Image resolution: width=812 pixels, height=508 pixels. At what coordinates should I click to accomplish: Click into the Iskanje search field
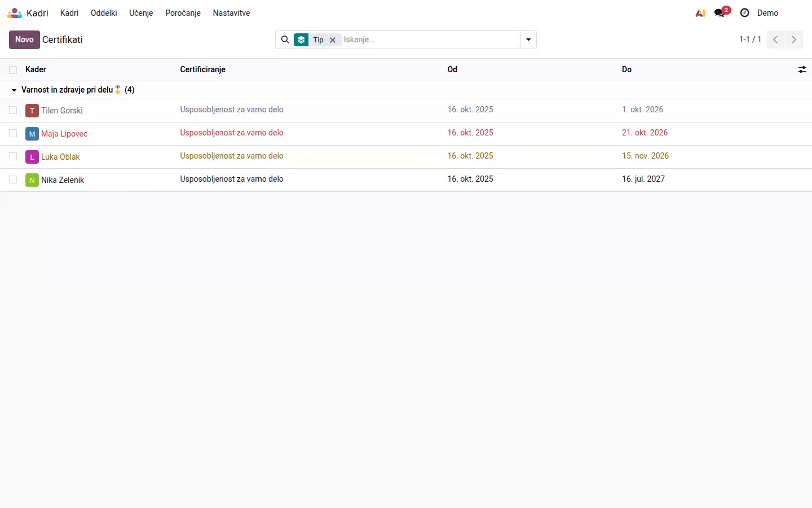coord(430,40)
